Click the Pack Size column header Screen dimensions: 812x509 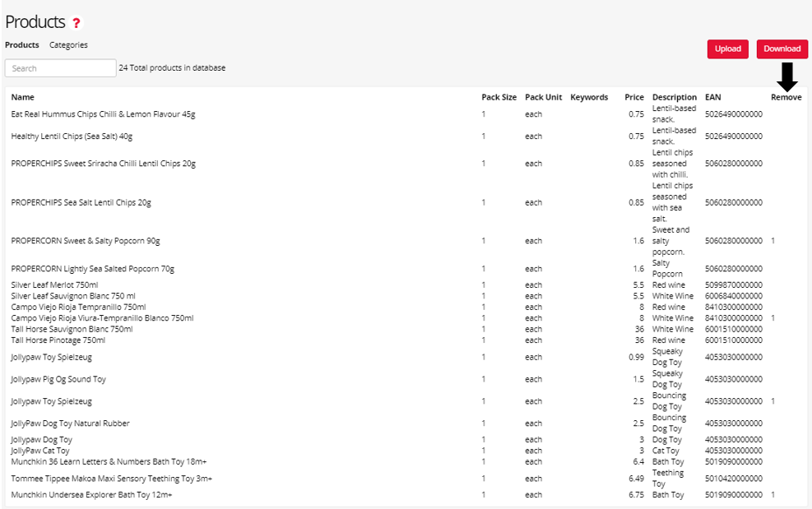pos(499,97)
